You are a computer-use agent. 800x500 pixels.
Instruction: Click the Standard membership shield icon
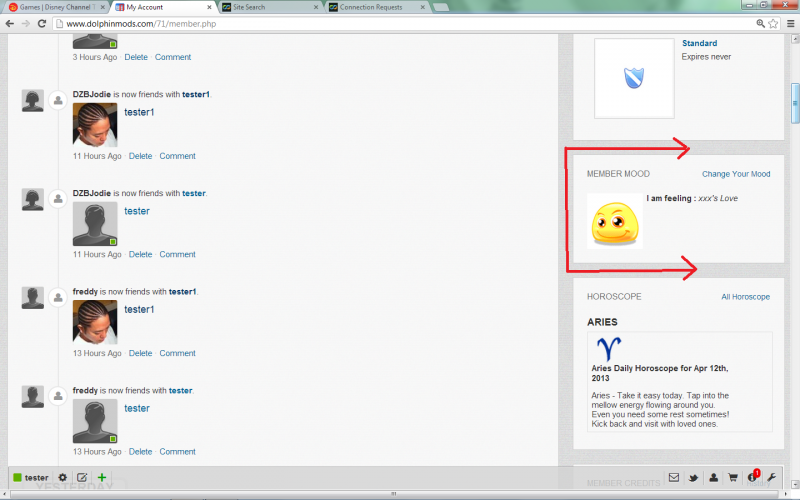pos(634,78)
